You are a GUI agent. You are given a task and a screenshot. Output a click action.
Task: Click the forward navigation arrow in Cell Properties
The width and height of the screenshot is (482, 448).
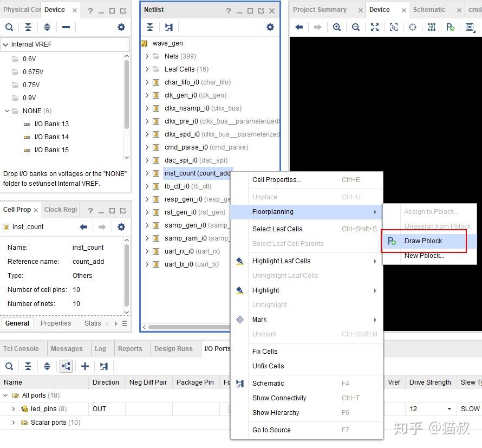pyautogui.click(x=102, y=226)
